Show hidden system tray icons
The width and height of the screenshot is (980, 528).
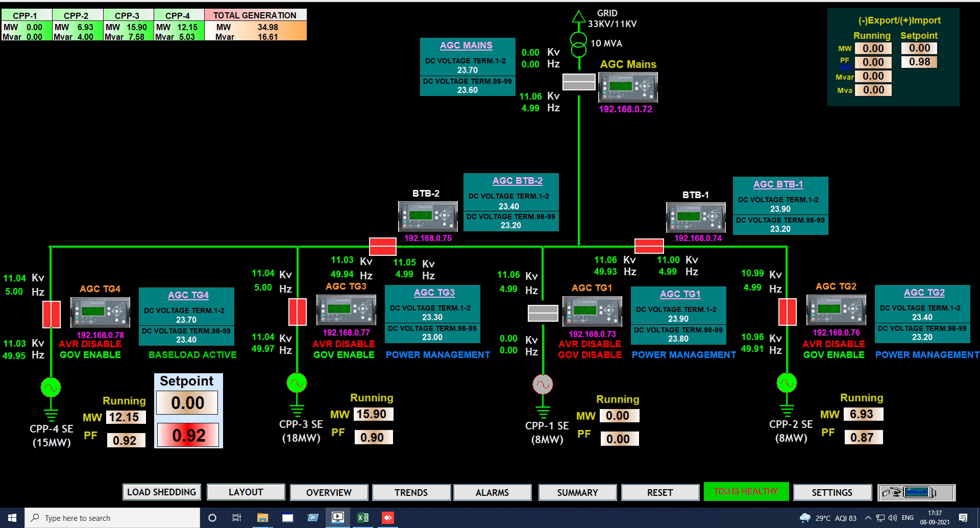click(x=868, y=518)
